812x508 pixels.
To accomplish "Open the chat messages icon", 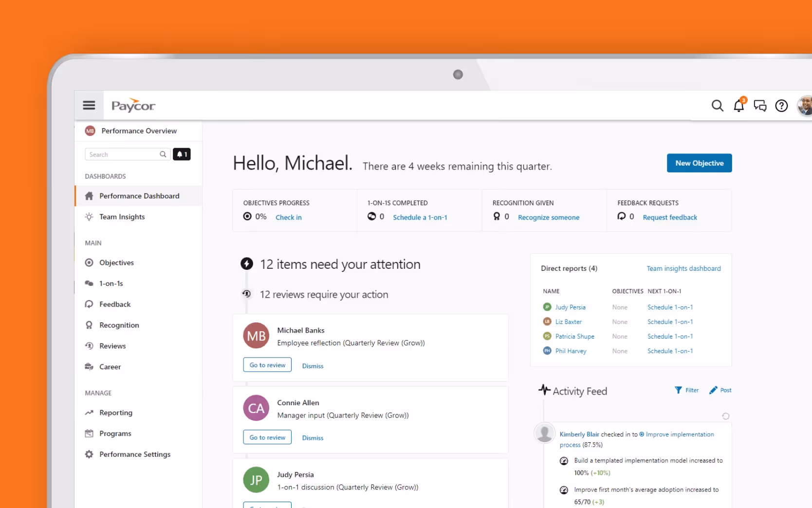I will tap(760, 106).
